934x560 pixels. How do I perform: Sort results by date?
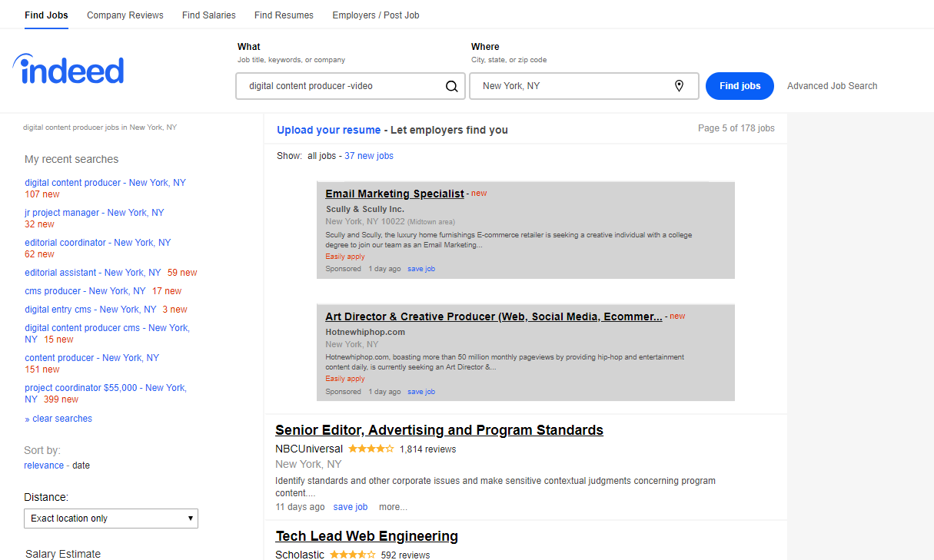point(81,466)
